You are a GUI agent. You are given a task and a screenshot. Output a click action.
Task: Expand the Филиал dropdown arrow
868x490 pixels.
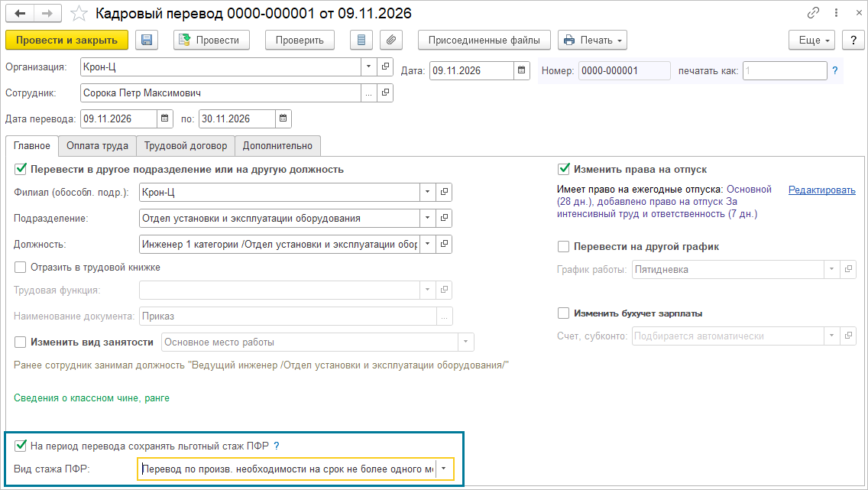427,192
